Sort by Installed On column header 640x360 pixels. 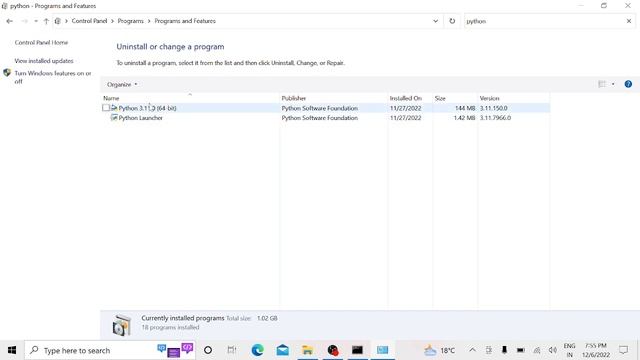tap(410, 98)
